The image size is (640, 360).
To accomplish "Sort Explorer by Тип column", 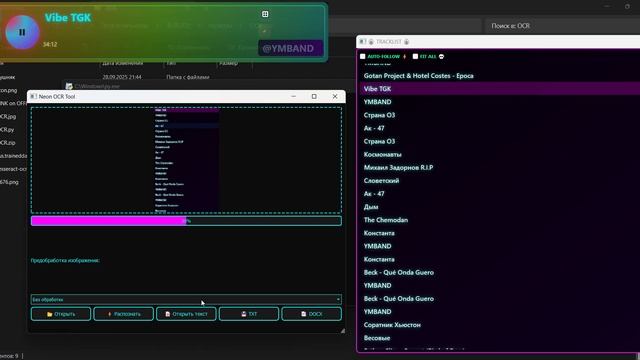I will pyautogui.click(x=171, y=63).
